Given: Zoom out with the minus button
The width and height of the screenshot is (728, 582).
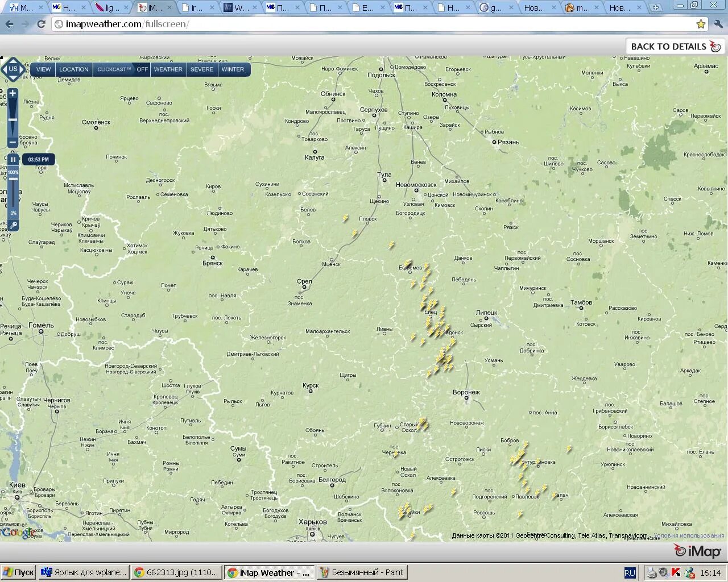Looking at the screenshot, I should (x=13, y=142).
